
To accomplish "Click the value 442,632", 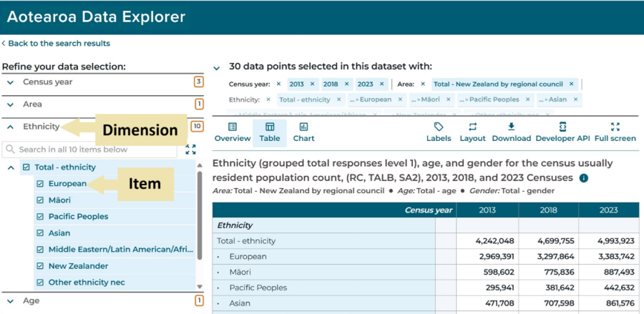I will click(x=618, y=288).
